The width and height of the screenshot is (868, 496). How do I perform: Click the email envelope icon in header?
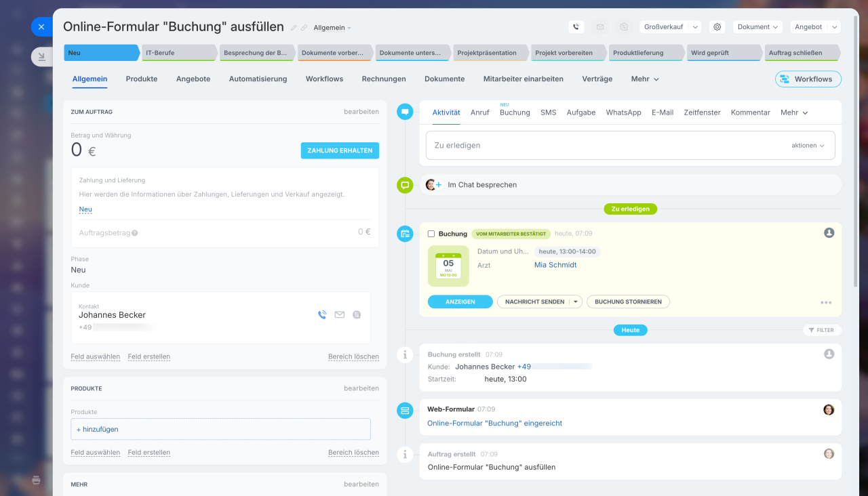pyautogui.click(x=600, y=27)
